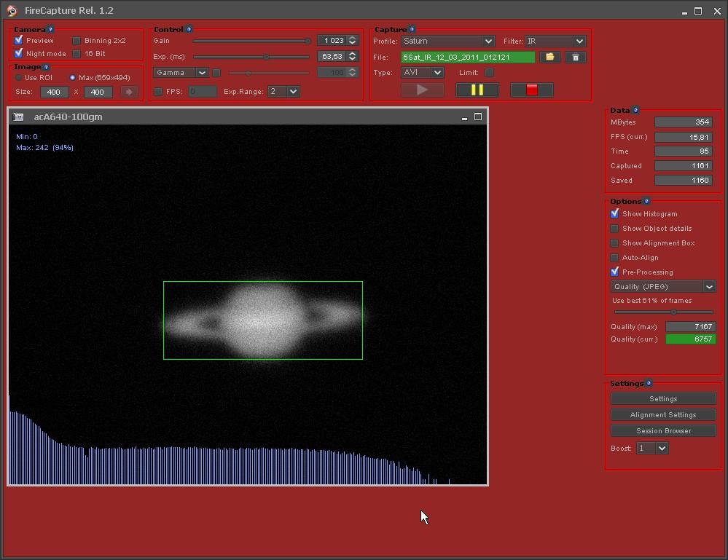Viewport: 728px width, 560px height.
Task: Click the acA640-100gm camera window icon
Action: coord(18,117)
